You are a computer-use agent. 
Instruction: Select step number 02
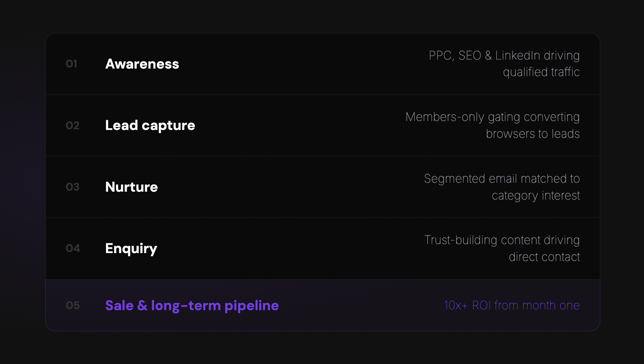[x=73, y=126]
